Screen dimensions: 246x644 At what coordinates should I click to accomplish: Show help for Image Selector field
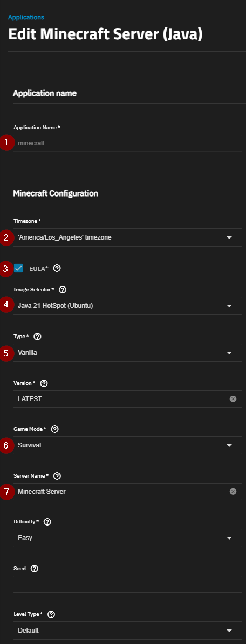[x=63, y=290]
